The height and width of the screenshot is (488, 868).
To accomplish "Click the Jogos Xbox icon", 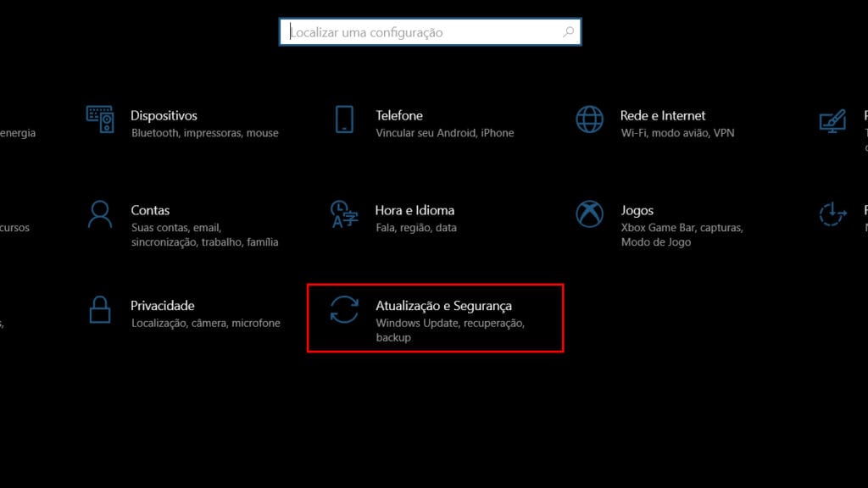I will coord(590,214).
